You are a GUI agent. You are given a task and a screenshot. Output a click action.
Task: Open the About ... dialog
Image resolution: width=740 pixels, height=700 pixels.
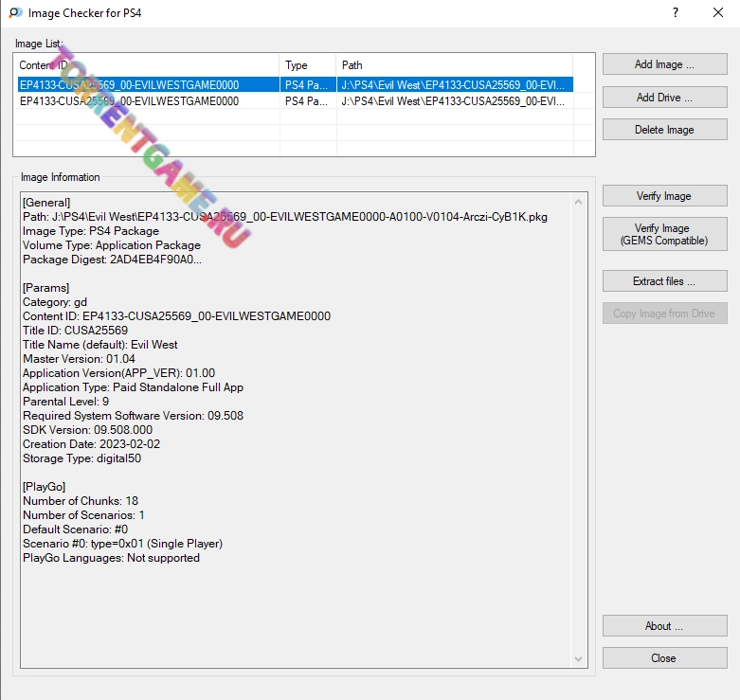point(664,626)
